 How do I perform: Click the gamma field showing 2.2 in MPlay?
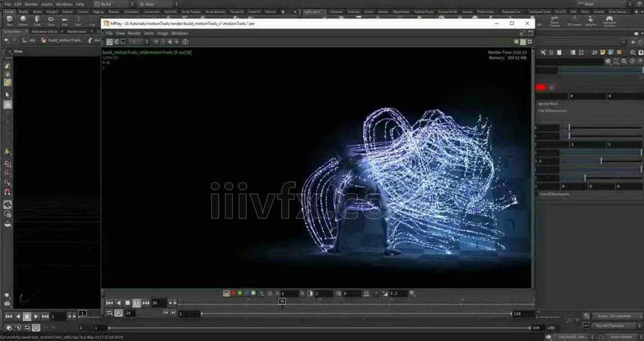[398, 293]
